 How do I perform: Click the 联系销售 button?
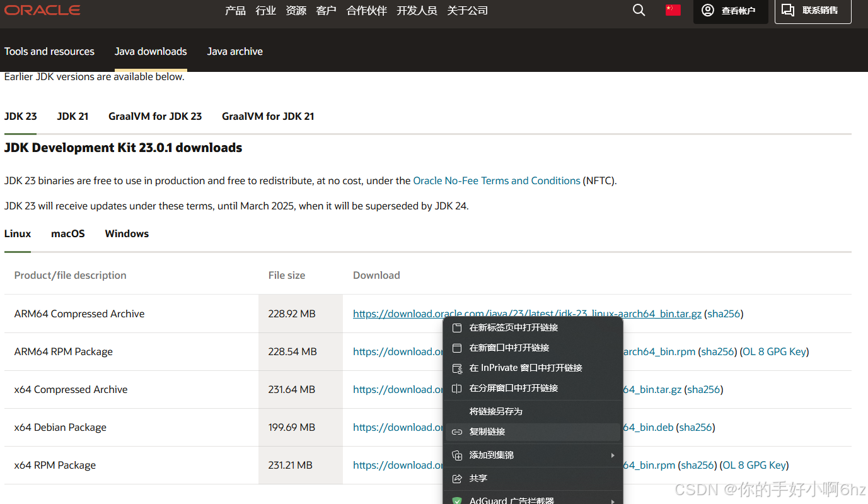pos(813,11)
